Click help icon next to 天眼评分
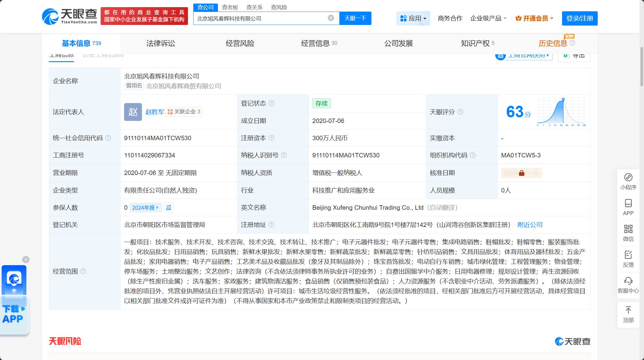 point(460,112)
